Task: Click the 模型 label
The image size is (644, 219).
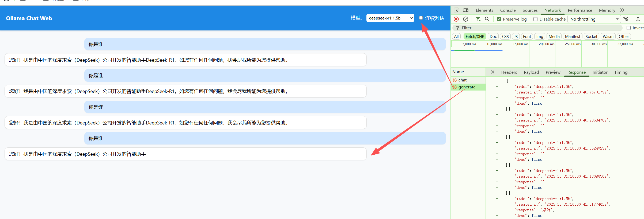Action: (x=356, y=18)
